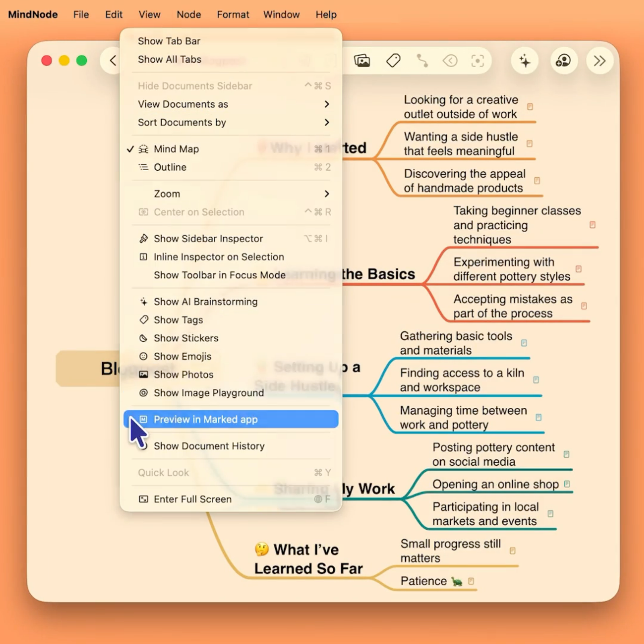This screenshot has height=644, width=644.
Task: Open the Edit menu
Action: coord(114,14)
